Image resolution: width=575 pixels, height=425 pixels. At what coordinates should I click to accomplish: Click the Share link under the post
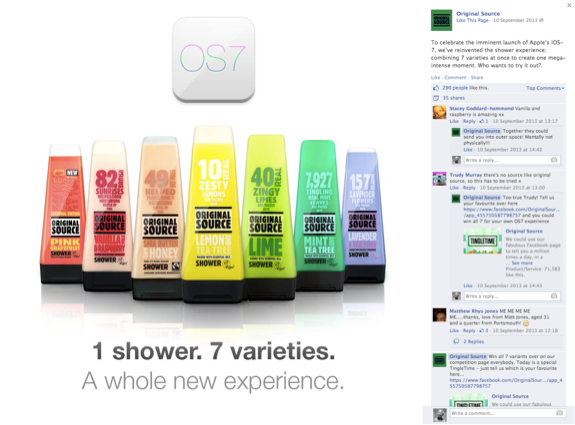coord(477,77)
